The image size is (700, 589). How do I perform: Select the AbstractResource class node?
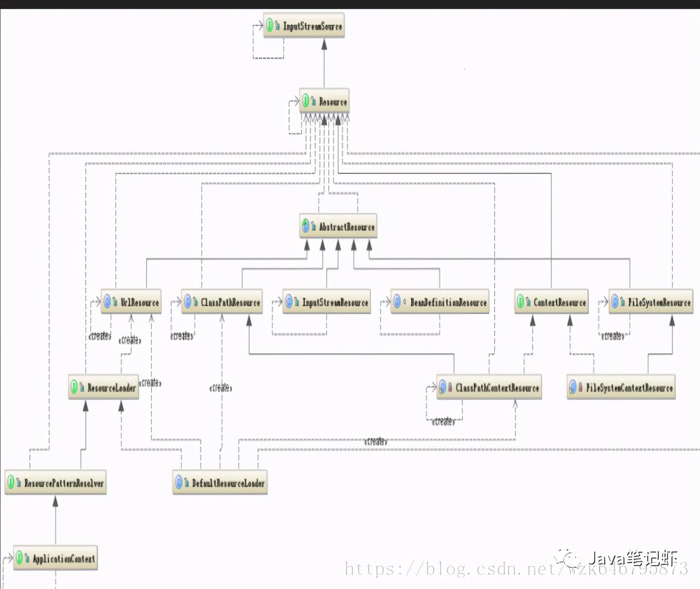(338, 227)
